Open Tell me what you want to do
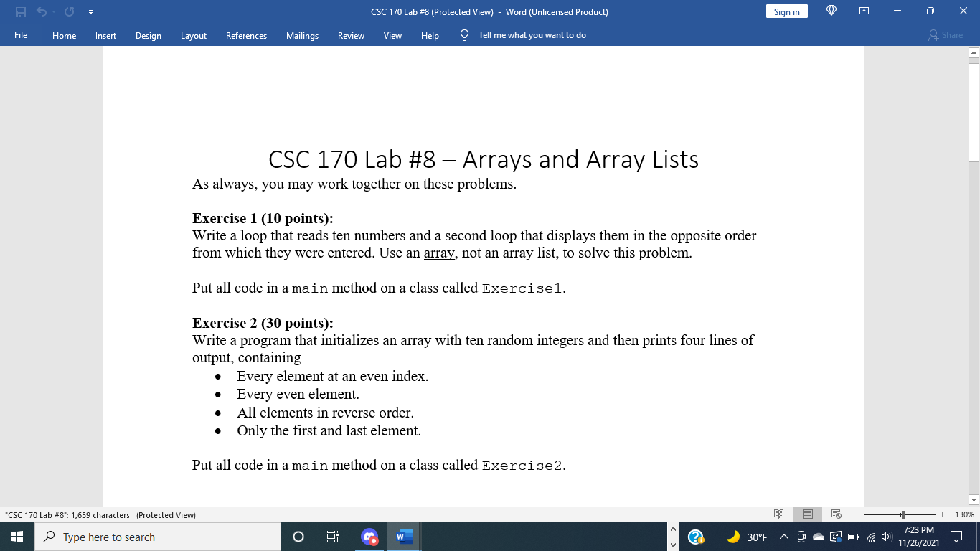 (530, 34)
